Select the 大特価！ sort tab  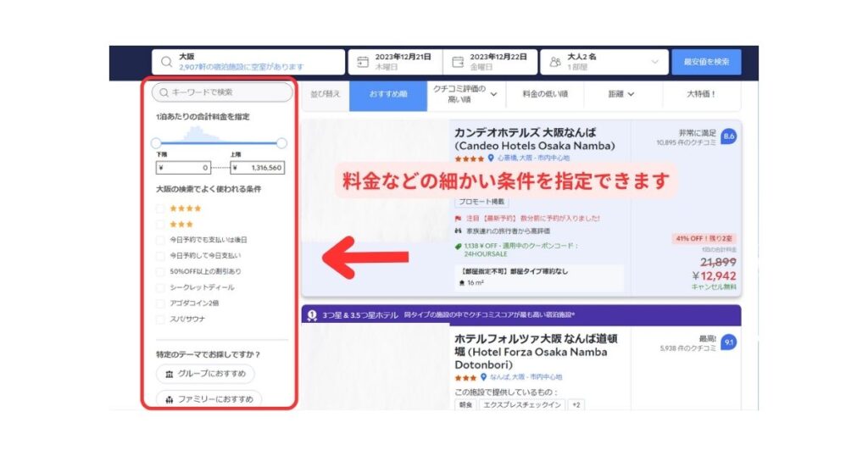(x=701, y=95)
